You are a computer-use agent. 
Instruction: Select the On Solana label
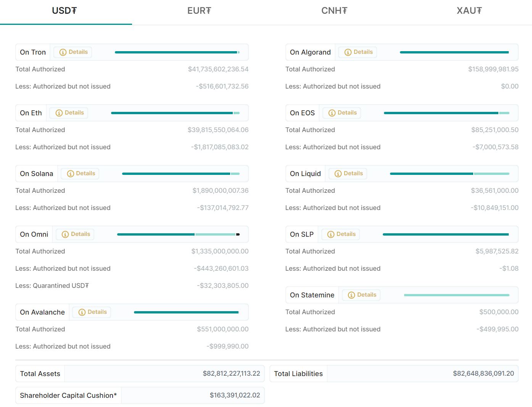click(37, 174)
